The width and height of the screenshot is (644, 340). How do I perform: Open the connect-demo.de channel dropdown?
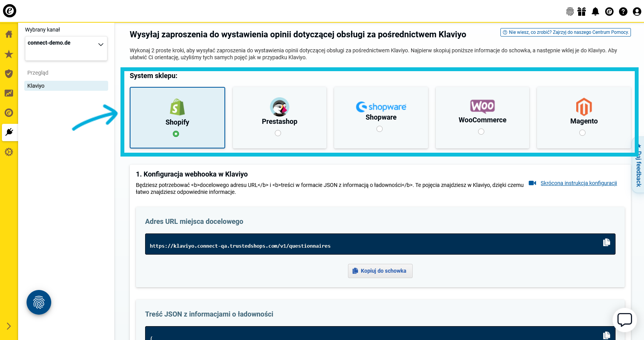[x=66, y=48]
